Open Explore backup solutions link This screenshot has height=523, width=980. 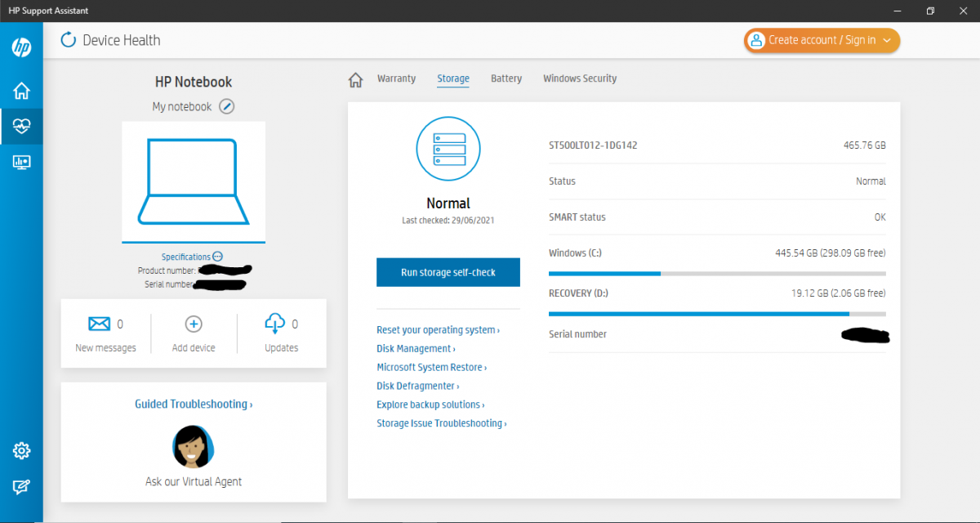[430, 405]
